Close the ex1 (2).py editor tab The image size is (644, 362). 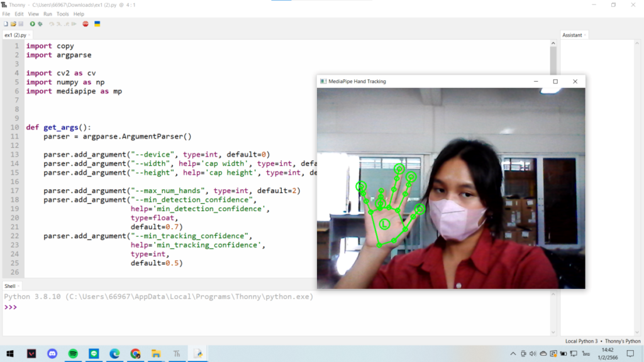click(29, 35)
